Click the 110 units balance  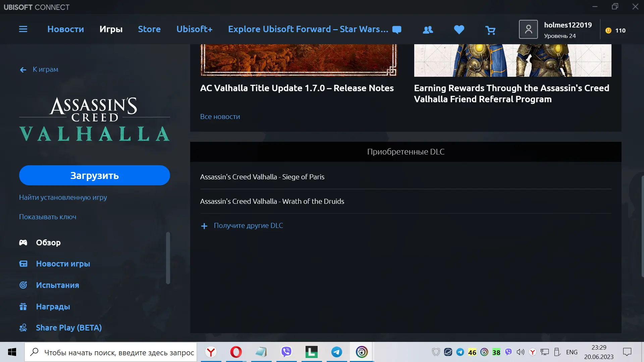620,31
